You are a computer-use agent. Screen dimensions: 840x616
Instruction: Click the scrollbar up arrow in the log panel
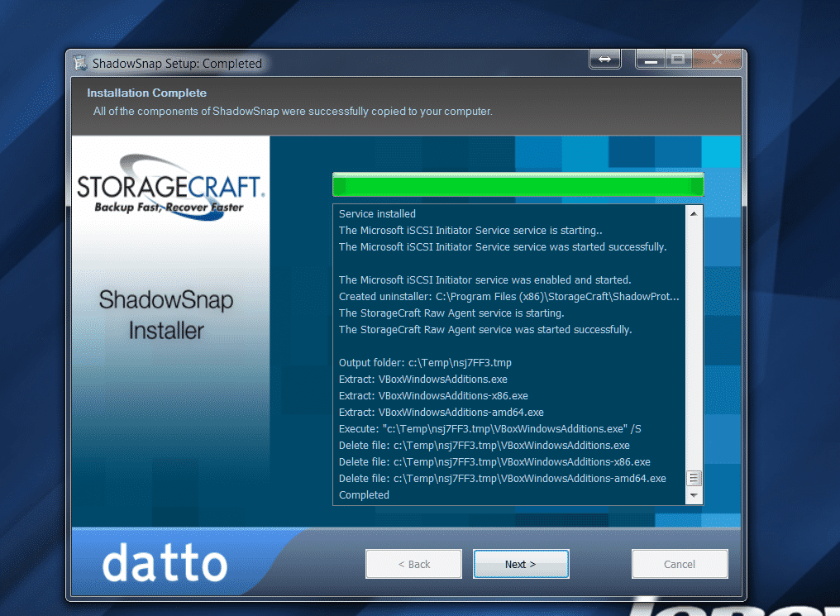click(x=693, y=213)
